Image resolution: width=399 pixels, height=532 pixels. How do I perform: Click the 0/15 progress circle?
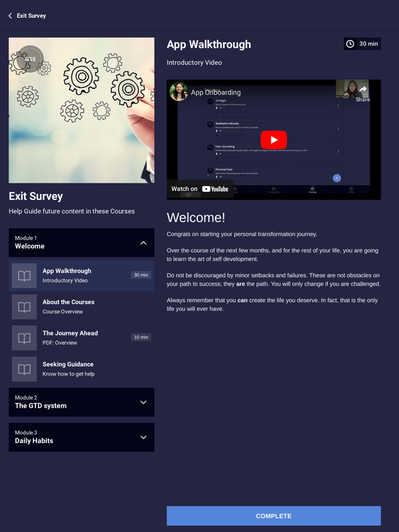(30, 59)
